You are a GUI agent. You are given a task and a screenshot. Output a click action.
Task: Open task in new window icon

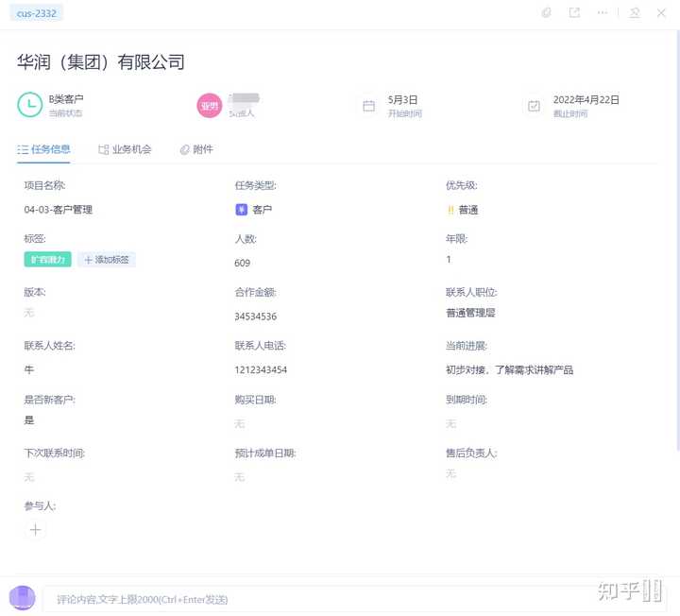pyautogui.click(x=574, y=12)
